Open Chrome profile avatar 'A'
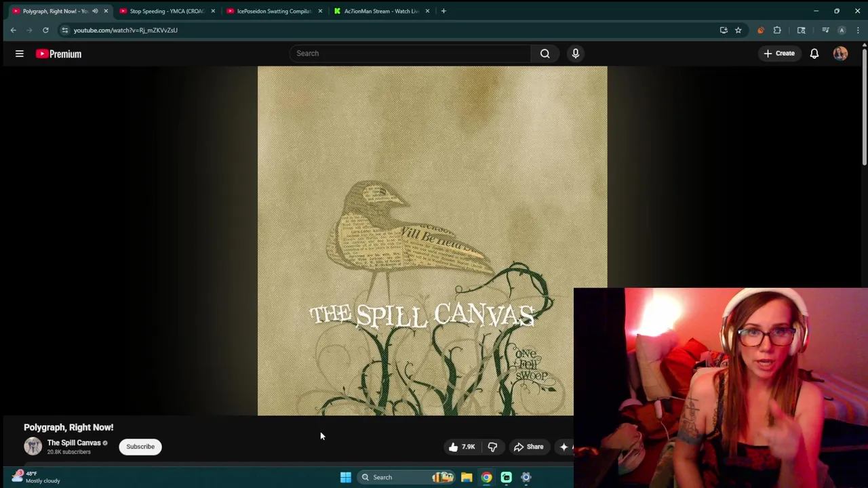The width and height of the screenshot is (868, 488). [842, 30]
